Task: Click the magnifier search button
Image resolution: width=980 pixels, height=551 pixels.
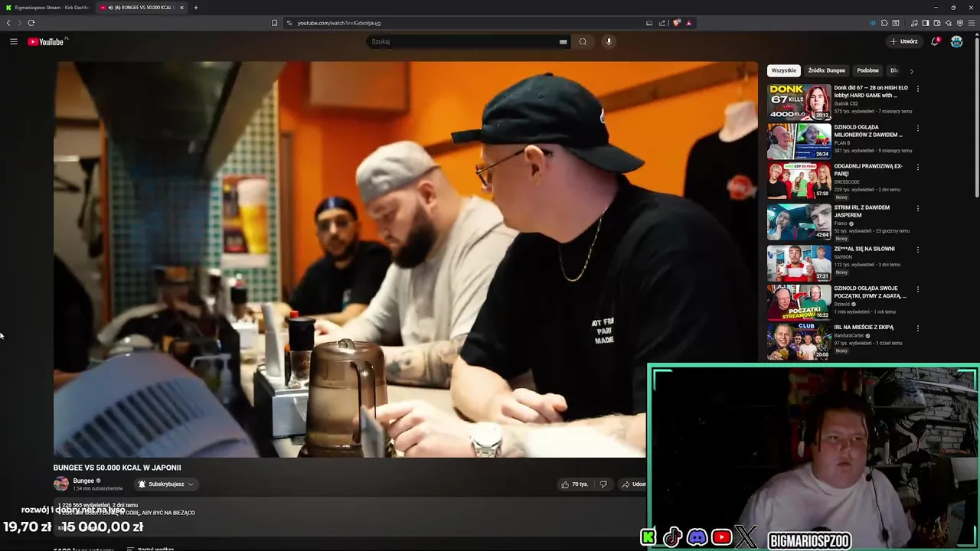Action: (583, 41)
